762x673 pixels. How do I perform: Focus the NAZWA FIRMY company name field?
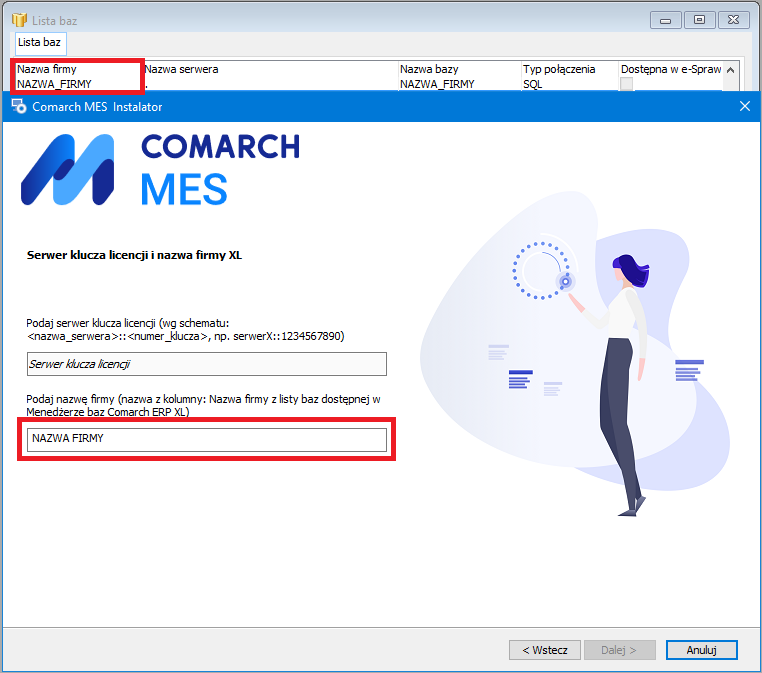tap(207, 440)
